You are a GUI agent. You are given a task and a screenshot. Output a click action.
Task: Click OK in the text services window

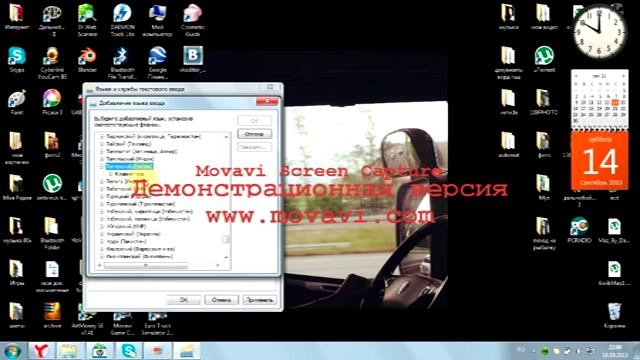click(x=184, y=300)
